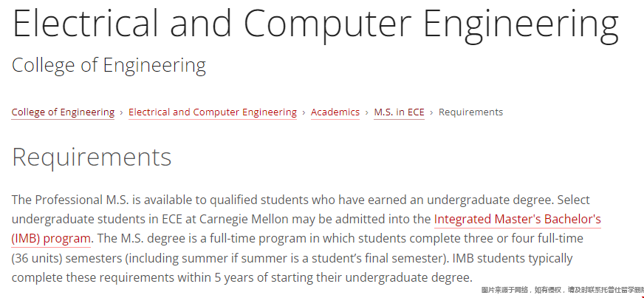The height and width of the screenshot is (298, 644).
Task: Click the Requirements section heading
Action: 92,158
